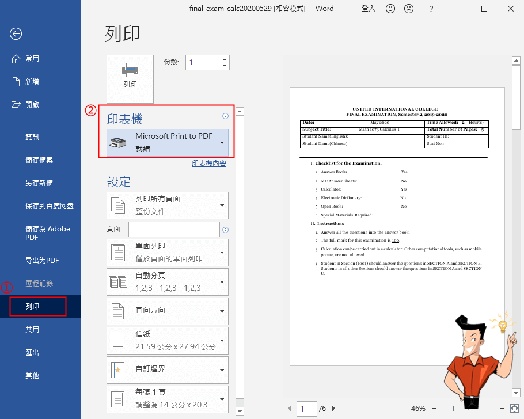Open the Home (常用) page with house icon
The height and width of the screenshot is (419, 524).
(x=15, y=59)
